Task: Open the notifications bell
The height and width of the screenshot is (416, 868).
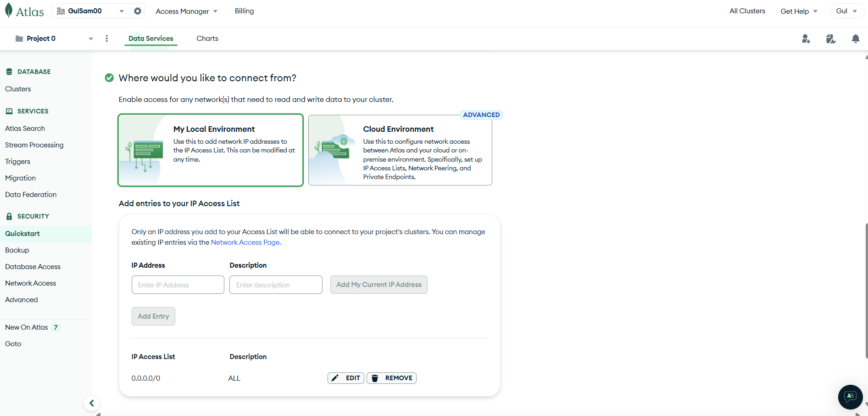Action: [855, 39]
